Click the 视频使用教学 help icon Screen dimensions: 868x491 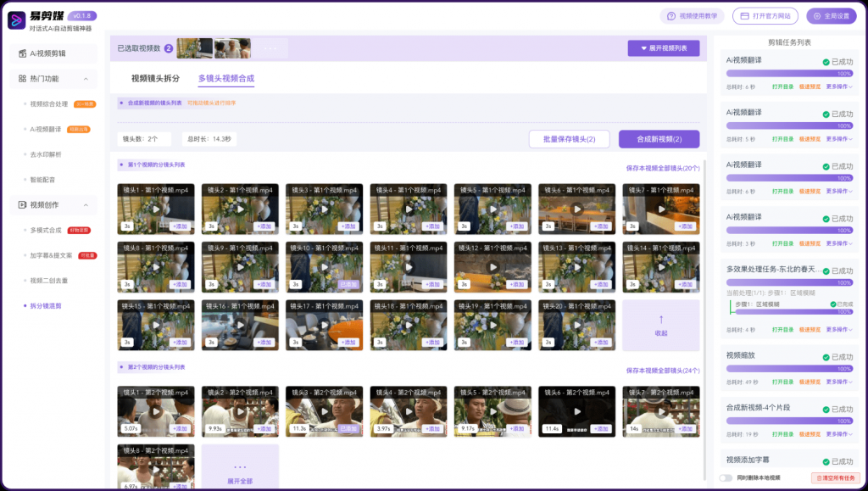(672, 16)
